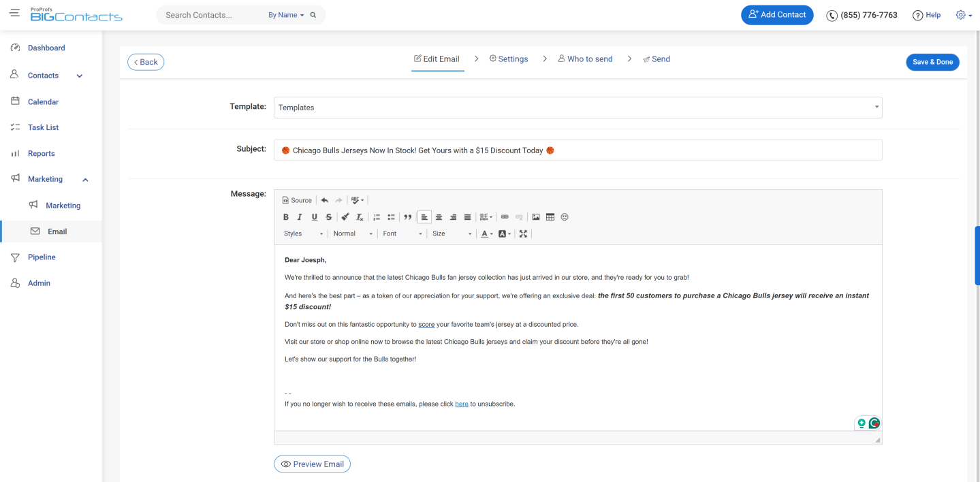Open the smiley emoticon picker
This screenshot has width=980, height=482.
pos(565,217)
